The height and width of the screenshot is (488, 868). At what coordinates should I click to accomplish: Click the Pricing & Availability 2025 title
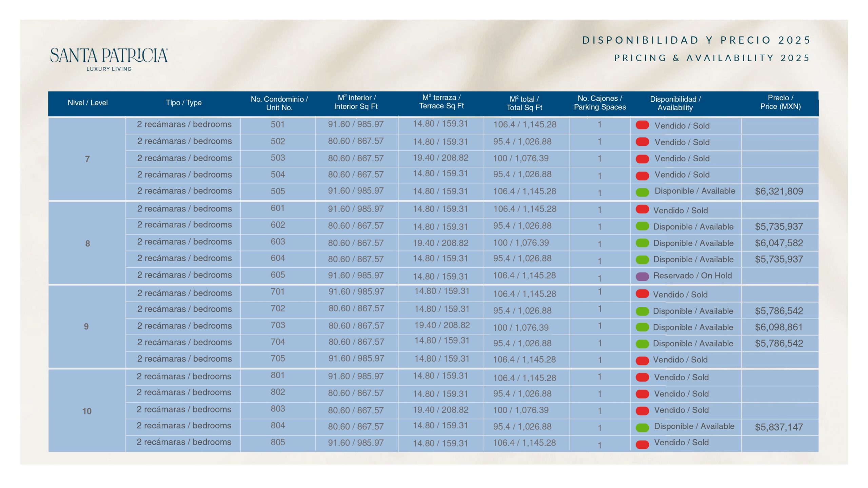coord(712,58)
